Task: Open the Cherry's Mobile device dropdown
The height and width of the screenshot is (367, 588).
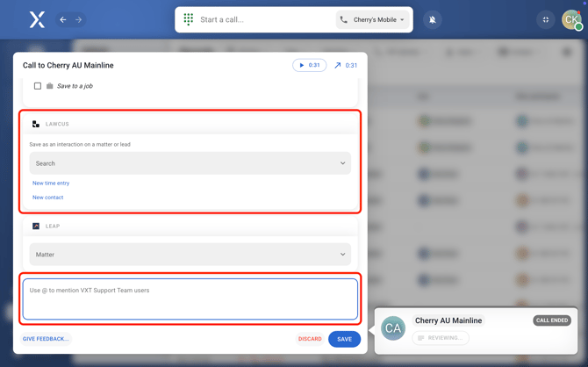Action: click(373, 19)
